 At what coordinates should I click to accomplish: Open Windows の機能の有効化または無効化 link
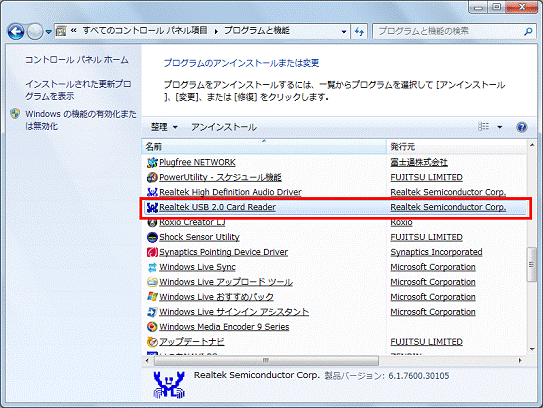pos(81,120)
